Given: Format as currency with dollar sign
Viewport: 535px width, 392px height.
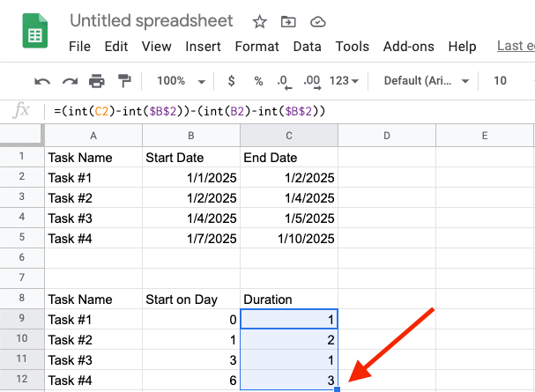Looking at the screenshot, I should tap(231, 81).
